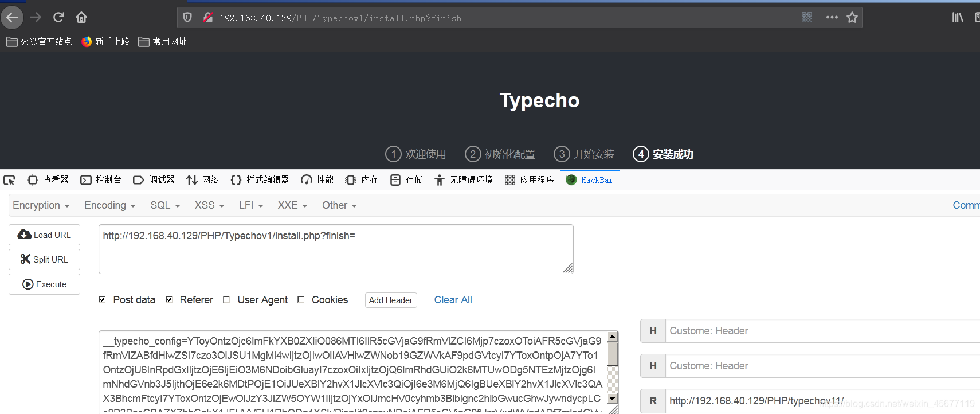
Task: Expand the Other dropdown menu
Action: click(x=339, y=205)
